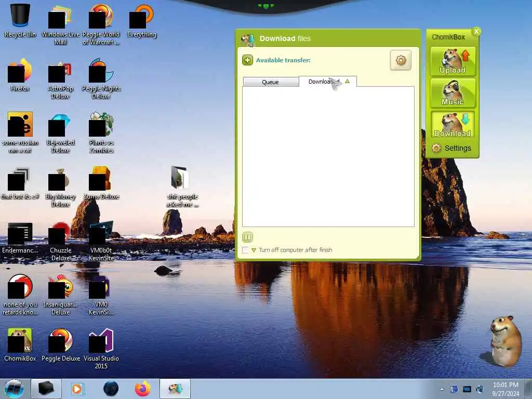Open the ChomikBox Download section
Screen dimensions: 532x399
(x=453, y=125)
